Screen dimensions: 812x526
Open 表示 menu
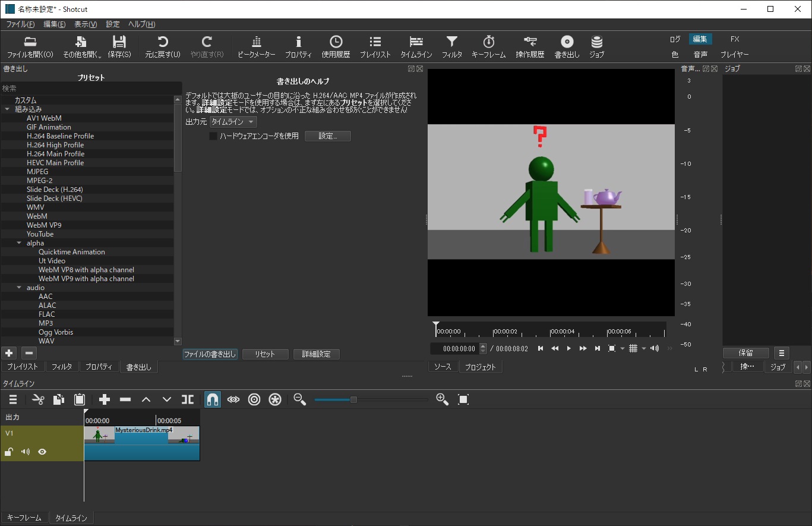[x=86, y=24]
